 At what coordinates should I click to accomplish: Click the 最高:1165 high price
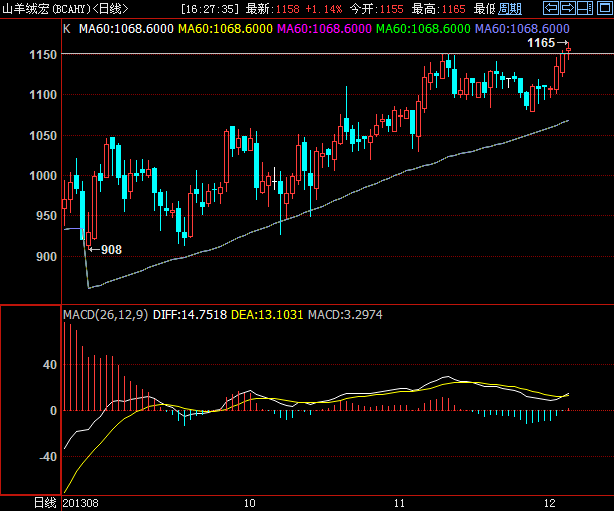point(438,9)
